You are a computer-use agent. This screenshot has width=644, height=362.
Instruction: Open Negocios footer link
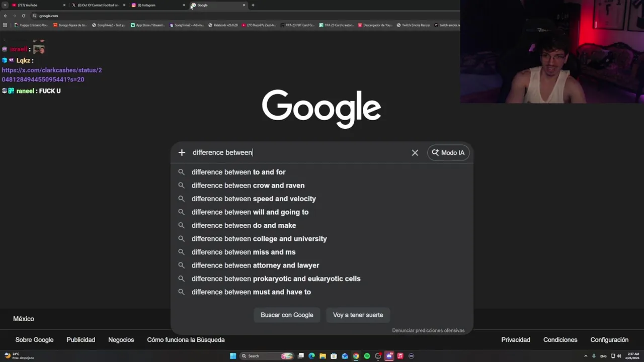click(121, 340)
